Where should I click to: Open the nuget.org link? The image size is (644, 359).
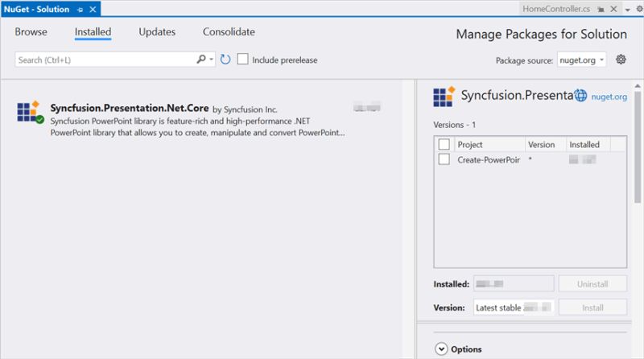coord(609,97)
